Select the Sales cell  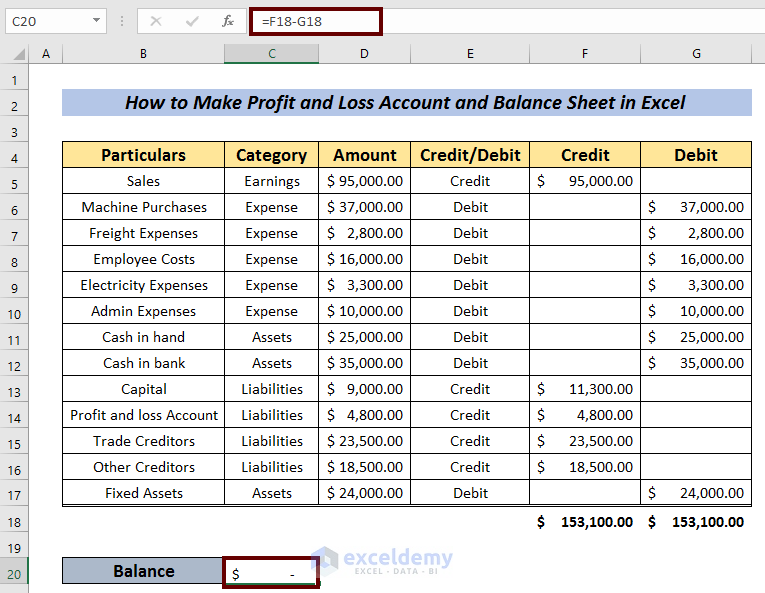point(143,181)
